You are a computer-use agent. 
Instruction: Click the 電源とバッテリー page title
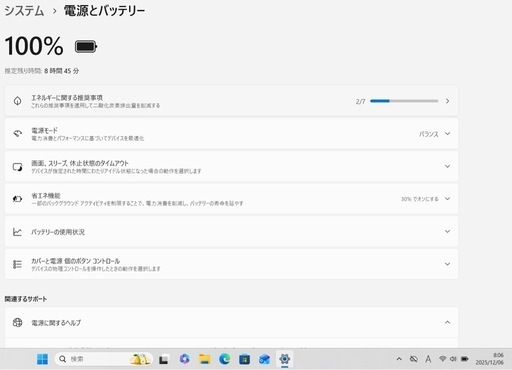point(104,11)
